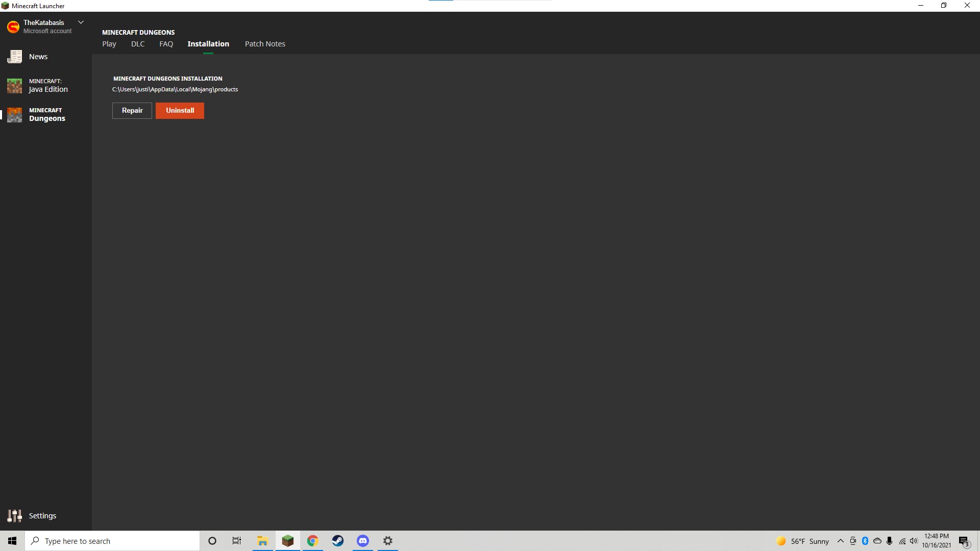The height and width of the screenshot is (551, 980).
Task: Show hidden system tray icons
Action: click(x=841, y=541)
